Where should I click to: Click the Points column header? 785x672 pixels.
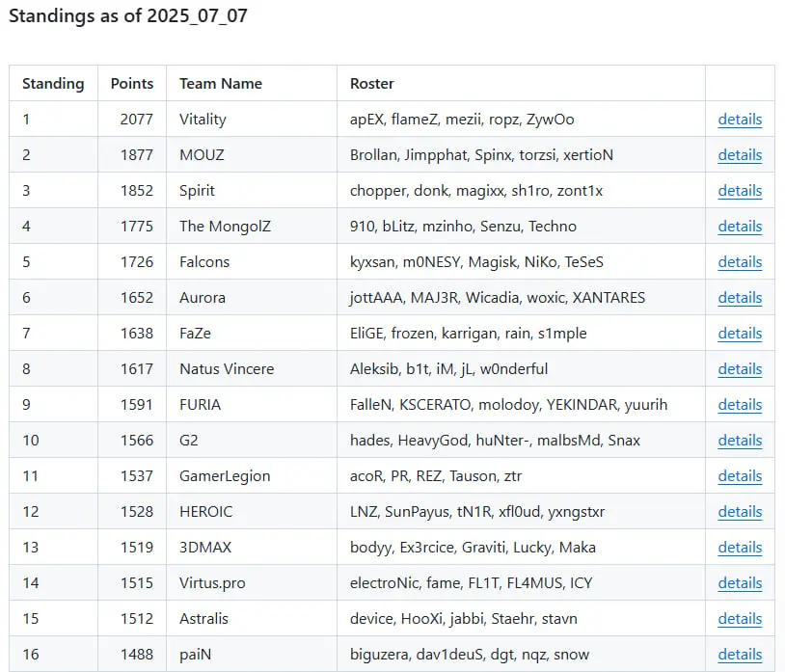132,84
